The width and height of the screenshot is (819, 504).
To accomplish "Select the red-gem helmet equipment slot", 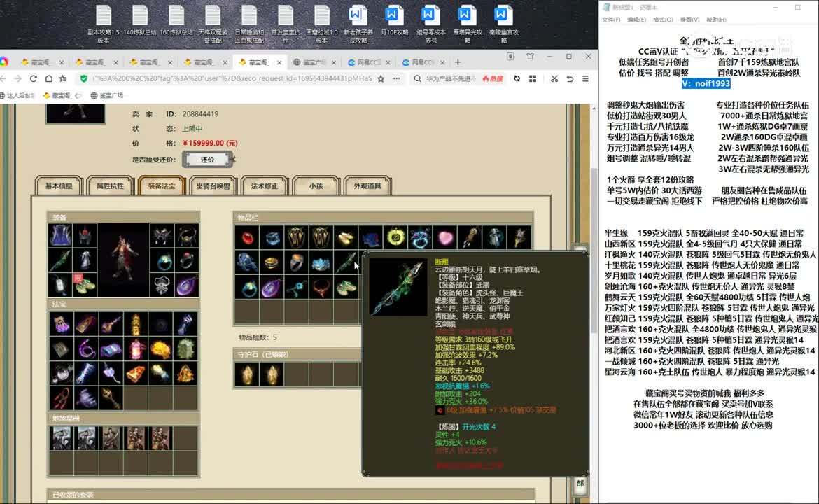I will 85,235.
